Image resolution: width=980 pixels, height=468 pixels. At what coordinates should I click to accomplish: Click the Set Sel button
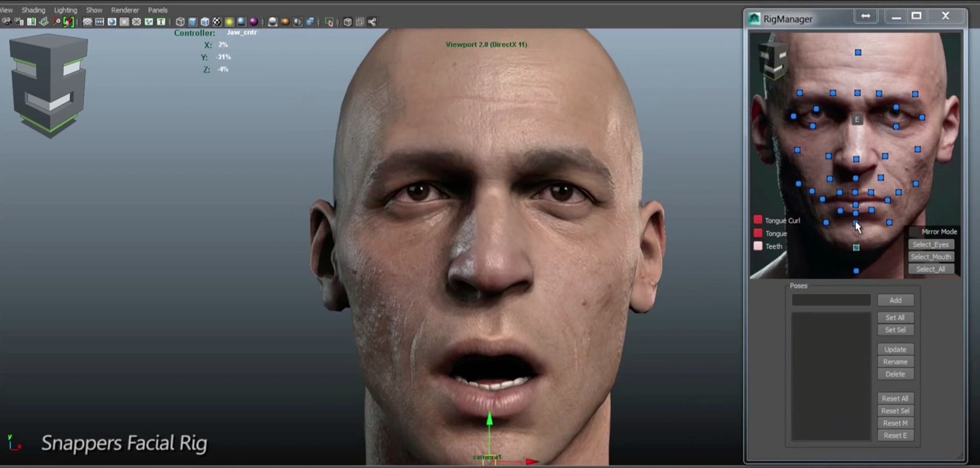(x=895, y=330)
